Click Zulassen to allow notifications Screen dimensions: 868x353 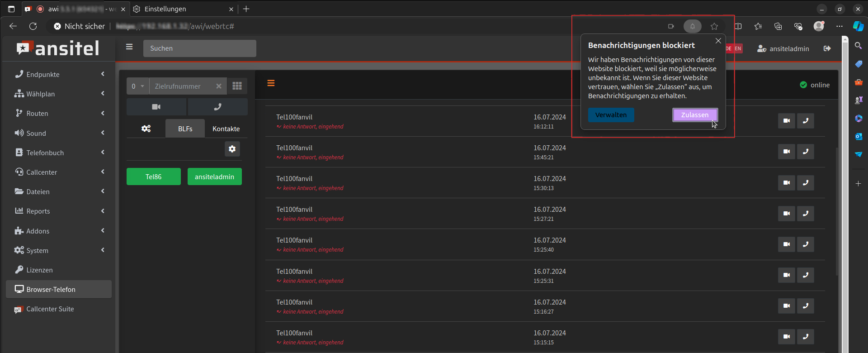pyautogui.click(x=694, y=115)
